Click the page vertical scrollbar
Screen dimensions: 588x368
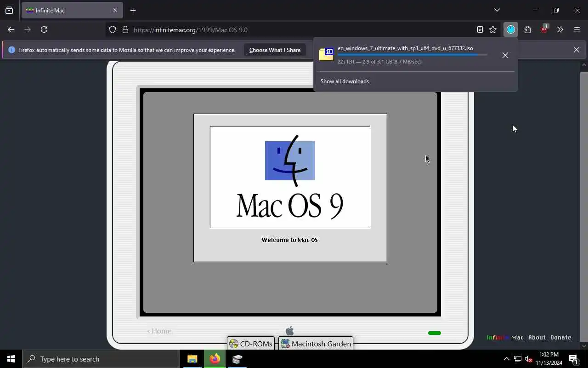[x=584, y=205]
